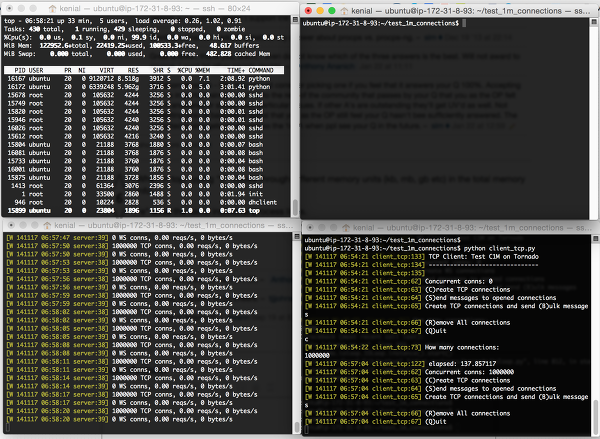
Task: Select the highlighted top process row PID 15899
Action: [144, 211]
